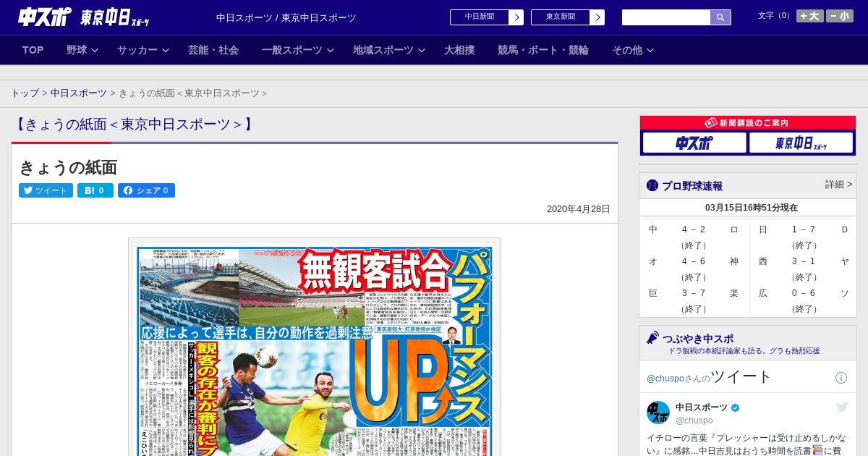868x456 pixels.
Task: Click inside the search text field
Action: click(665, 17)
